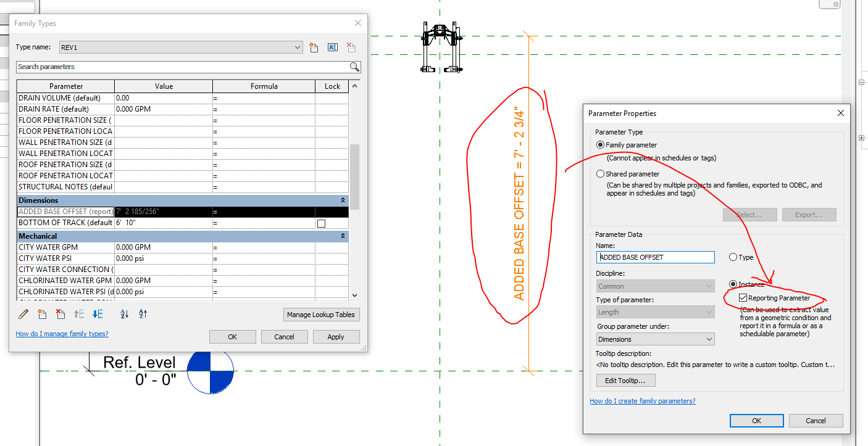Move parameter down in the list
Screen dimensions: 868x446
coord(97,314)
